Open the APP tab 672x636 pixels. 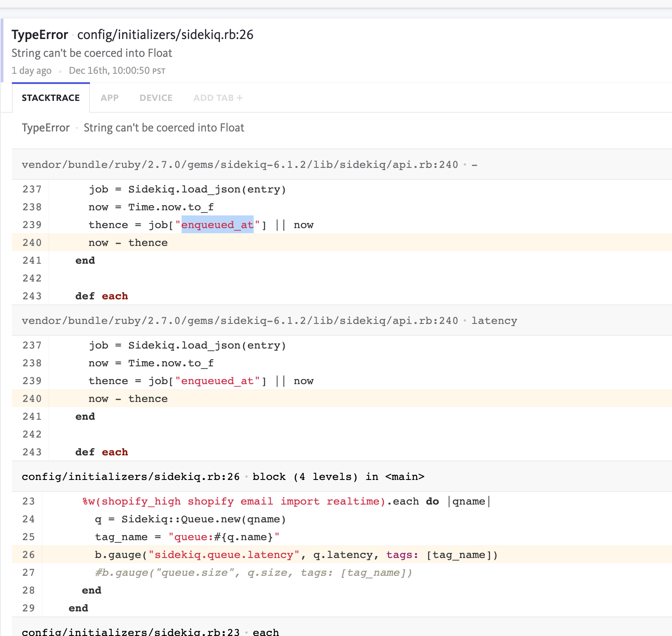tap(109, 98)
